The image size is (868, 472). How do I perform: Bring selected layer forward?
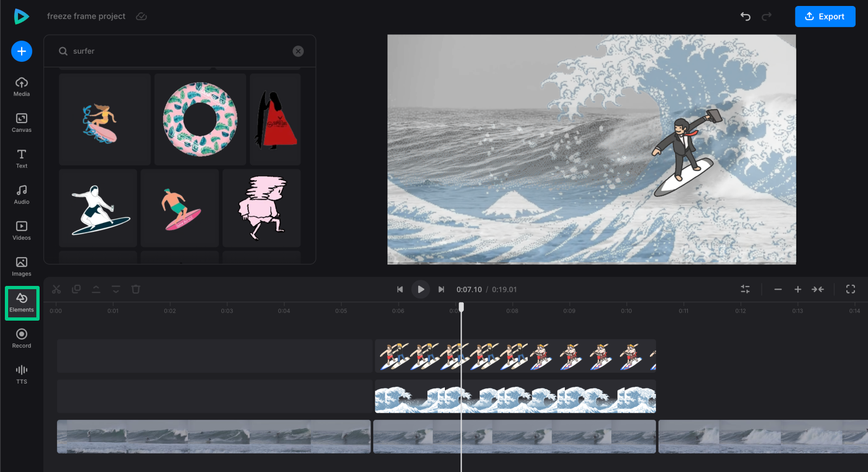96,289
